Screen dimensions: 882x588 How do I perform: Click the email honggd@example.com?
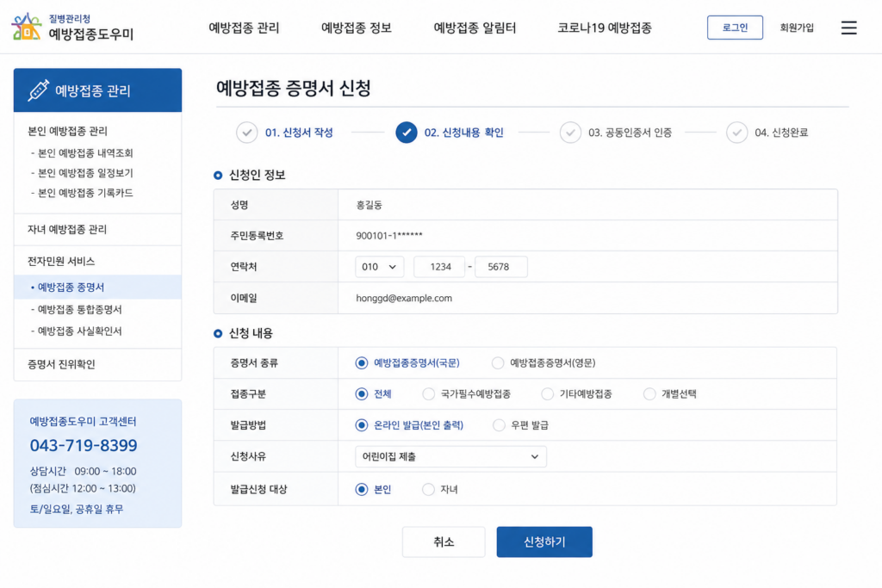point(404,298)
